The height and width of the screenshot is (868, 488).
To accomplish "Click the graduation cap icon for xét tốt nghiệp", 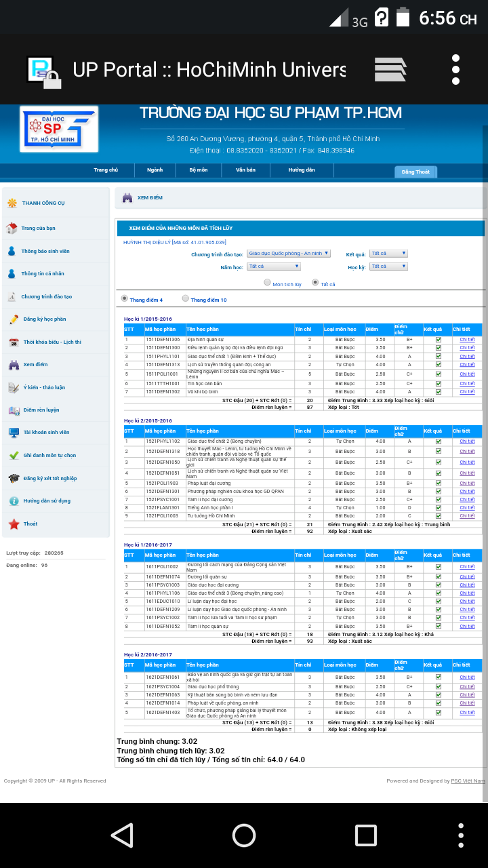I will pyautogui.click(x=14, y=479).
